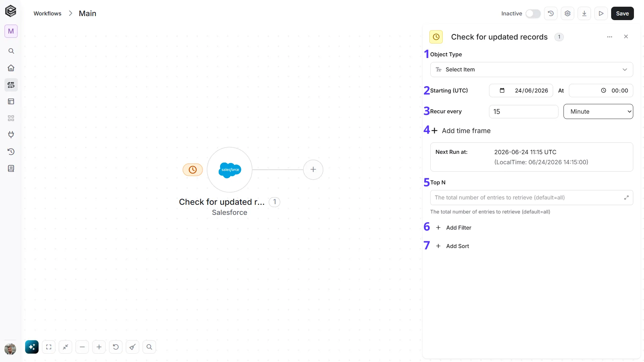Screen dimensions: 644x362
Task: Open the workflows sidebar icon
Action: coord(11,85)
